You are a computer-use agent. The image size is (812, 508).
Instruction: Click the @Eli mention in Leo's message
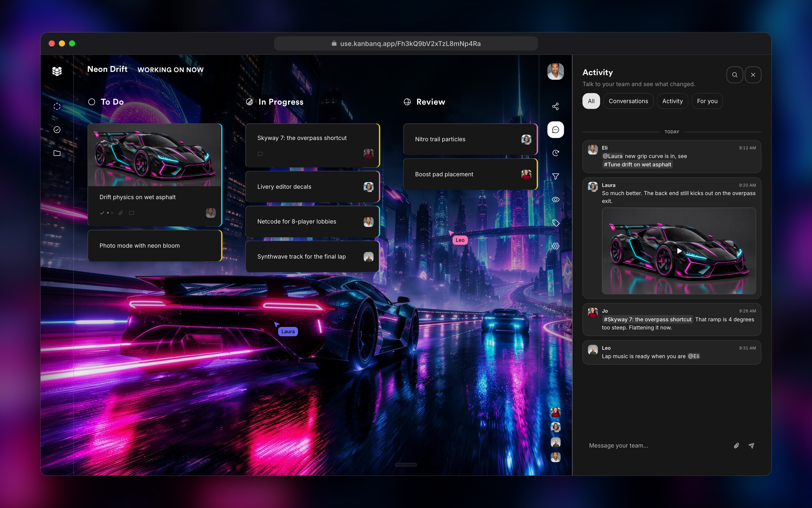(693, 356)
